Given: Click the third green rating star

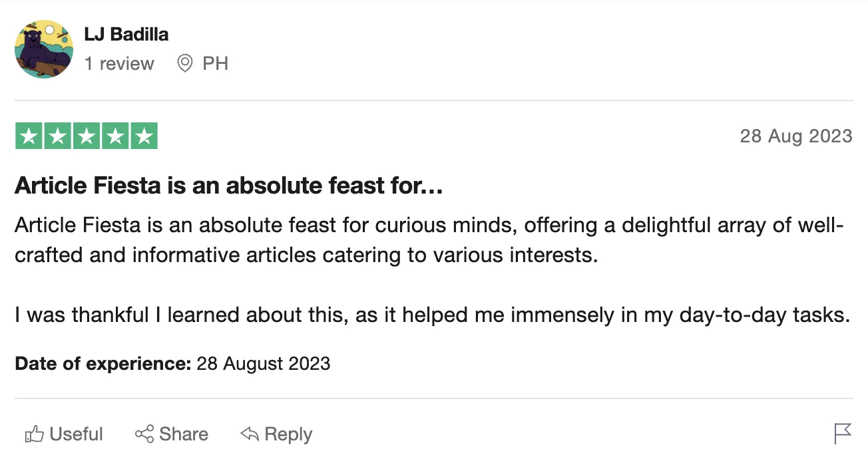Looking at the screenshot, I should pyautogui.click(x=86, y=136).
